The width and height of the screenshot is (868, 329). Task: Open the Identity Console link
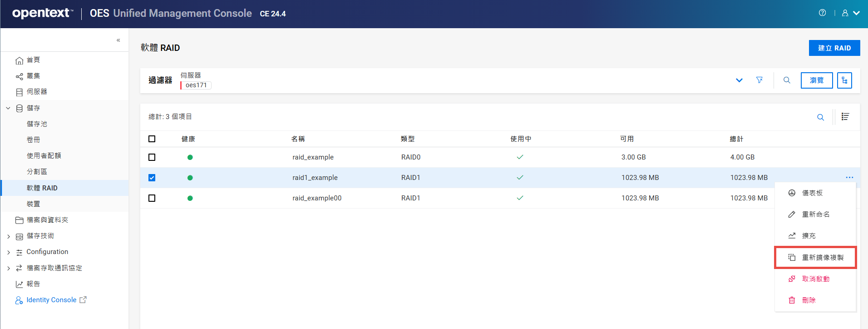[x=51, y=300]
